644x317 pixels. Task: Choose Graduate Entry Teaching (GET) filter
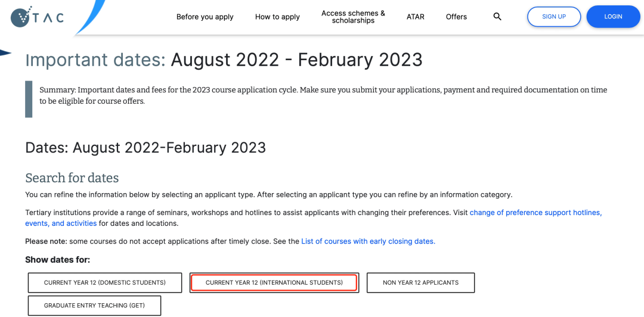coord(94,306)
